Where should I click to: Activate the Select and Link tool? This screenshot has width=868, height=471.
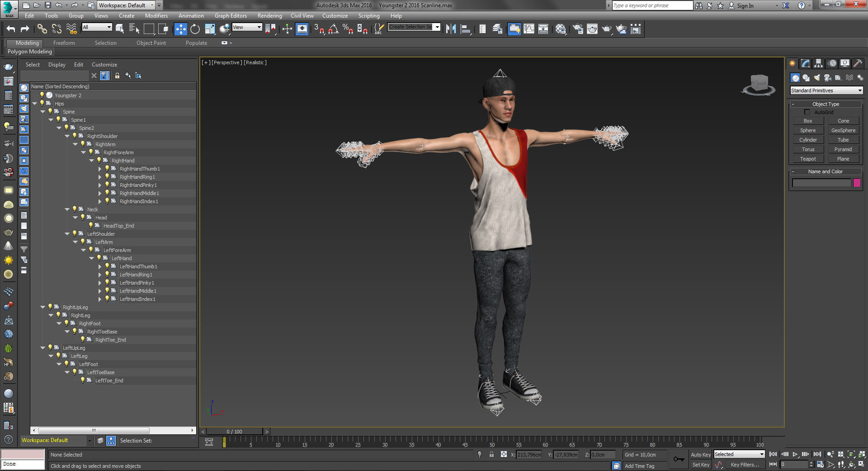(x=42, y=29)
